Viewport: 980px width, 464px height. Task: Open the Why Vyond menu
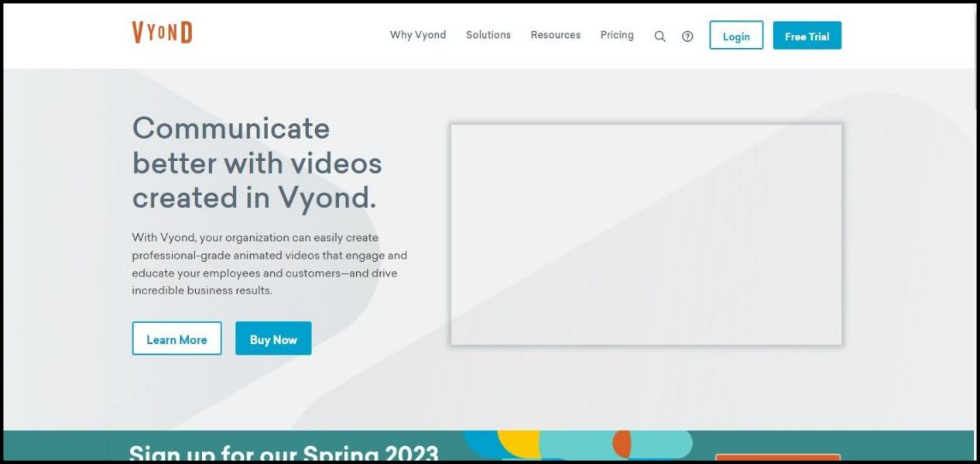tap(418, 35)
